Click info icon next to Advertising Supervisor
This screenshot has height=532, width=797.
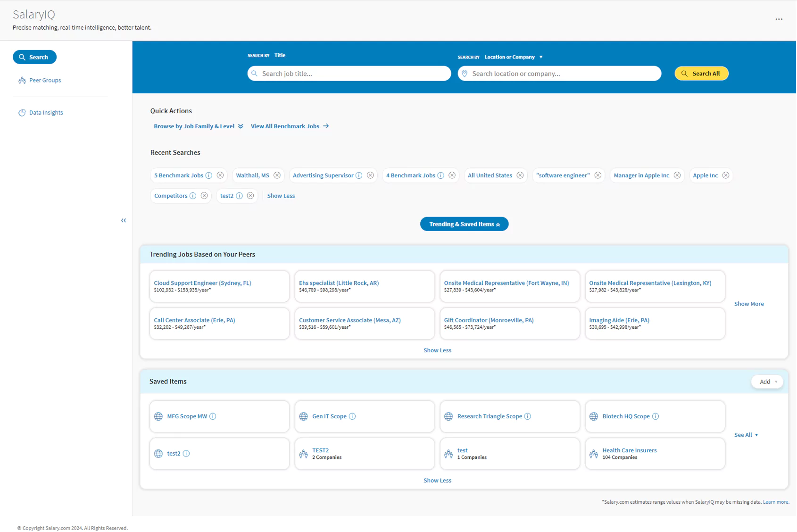359,175
